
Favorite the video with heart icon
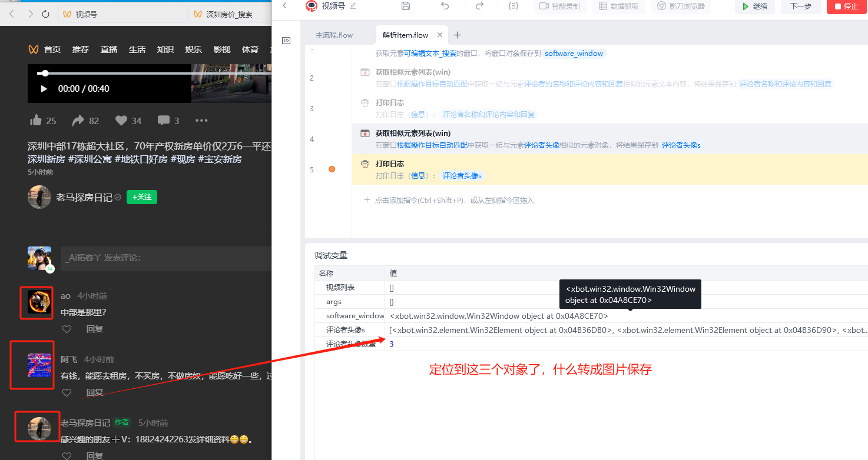tap(121, 121)
